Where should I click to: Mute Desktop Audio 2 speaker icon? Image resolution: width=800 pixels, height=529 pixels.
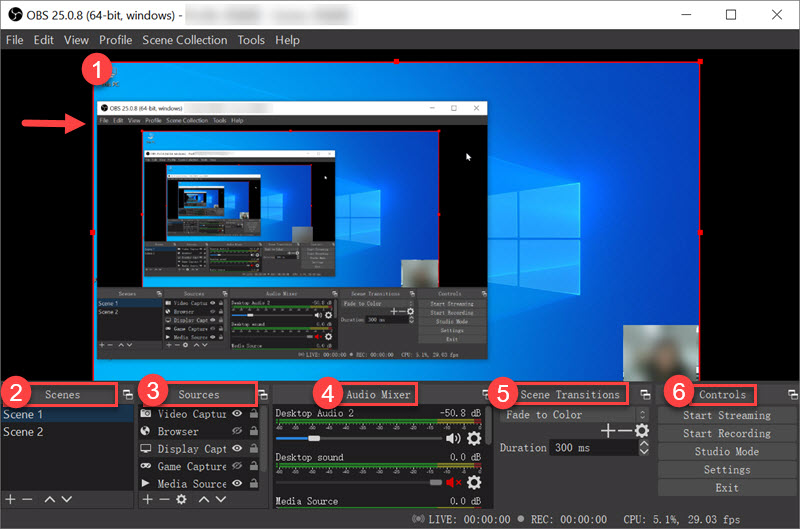point(454,438)
